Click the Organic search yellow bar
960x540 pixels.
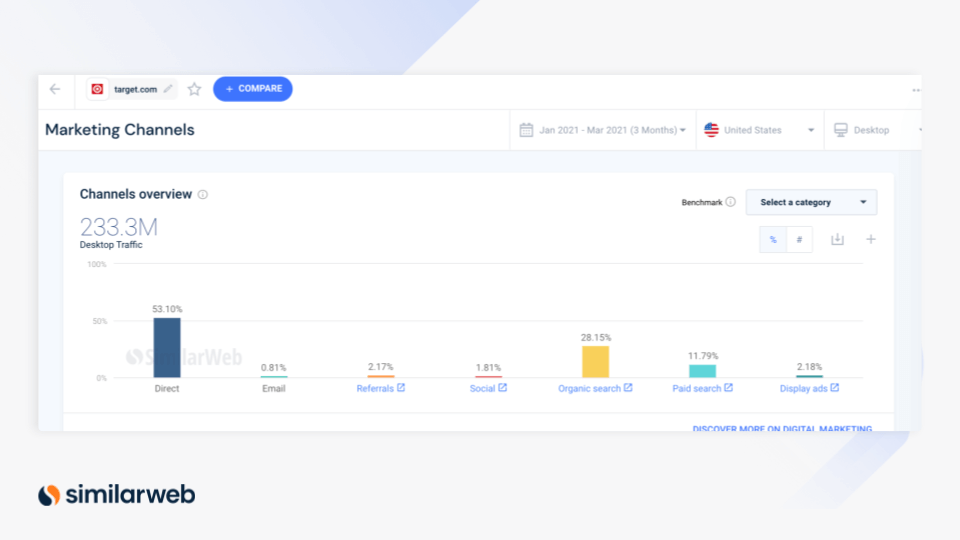(x=595, y=362)
